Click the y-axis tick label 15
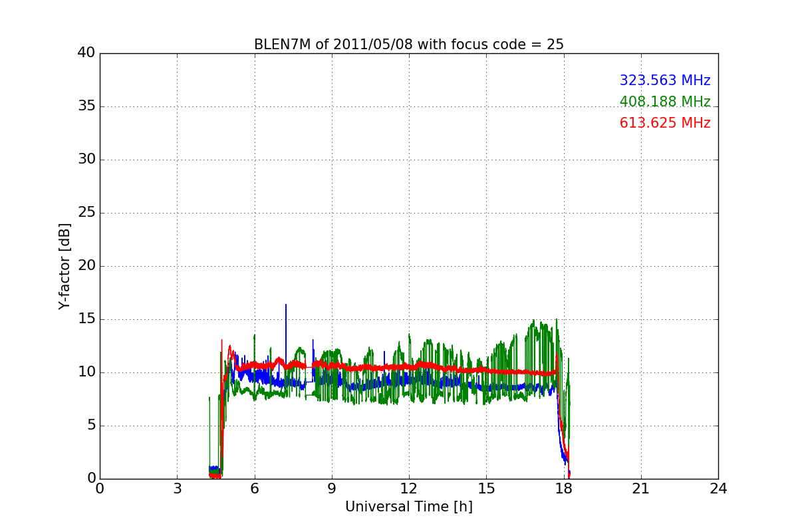Viewport: 798px width, 532px height. click(x=86, y=319)
